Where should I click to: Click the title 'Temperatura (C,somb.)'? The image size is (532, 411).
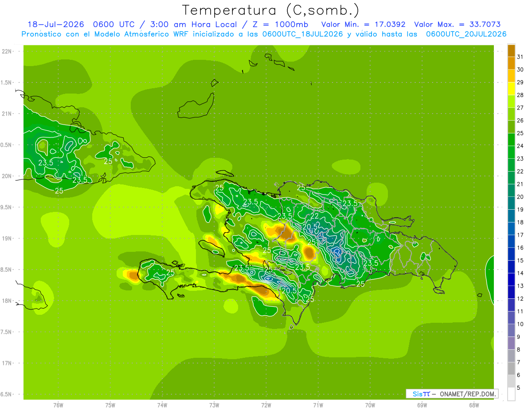tap(271, 10)
